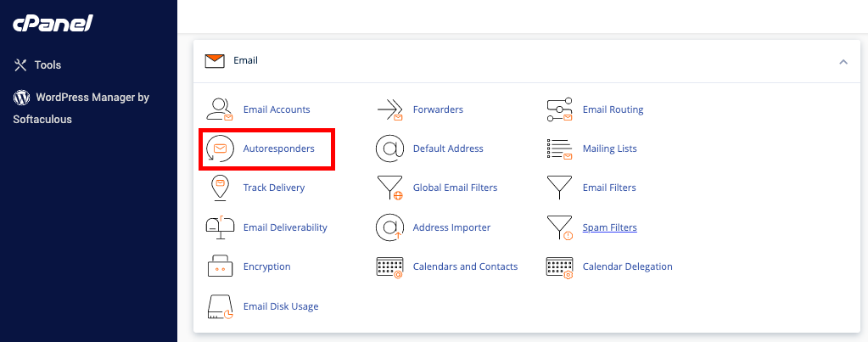The image size is (868, 342).
Task: Select the Encryption icon
Action: pos(220,266)
